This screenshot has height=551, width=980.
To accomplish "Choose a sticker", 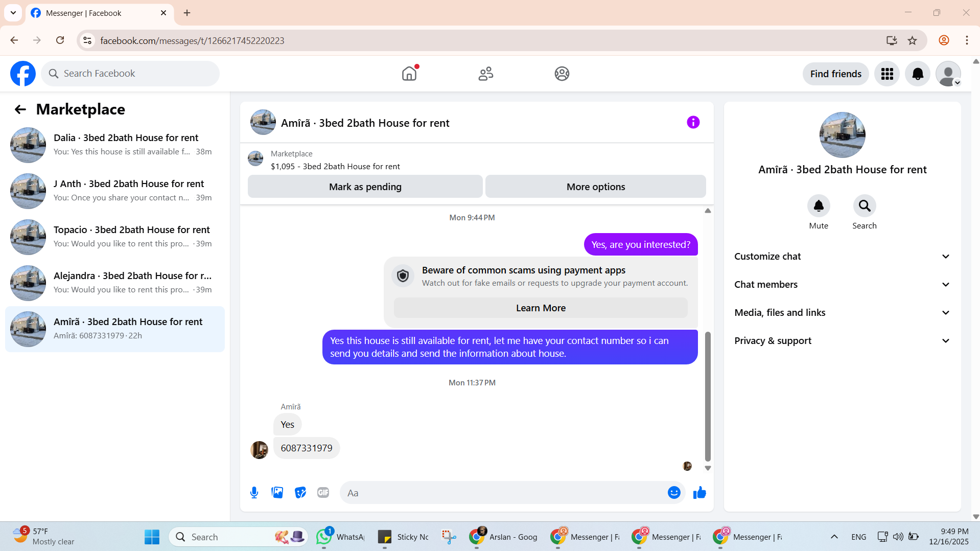I will click(300, 493).
